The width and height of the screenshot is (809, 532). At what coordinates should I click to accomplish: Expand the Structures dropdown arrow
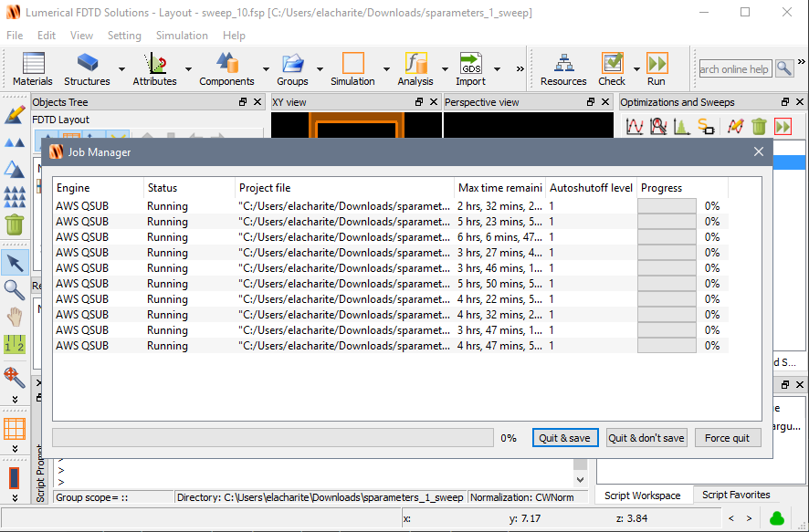[x=121, y=68]
